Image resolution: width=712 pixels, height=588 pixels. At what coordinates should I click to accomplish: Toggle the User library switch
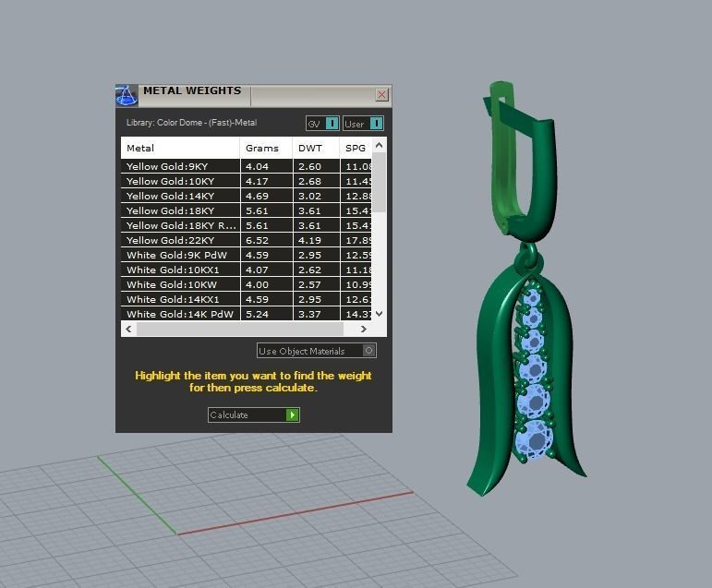pyautogui.click(x=363, y=124)
